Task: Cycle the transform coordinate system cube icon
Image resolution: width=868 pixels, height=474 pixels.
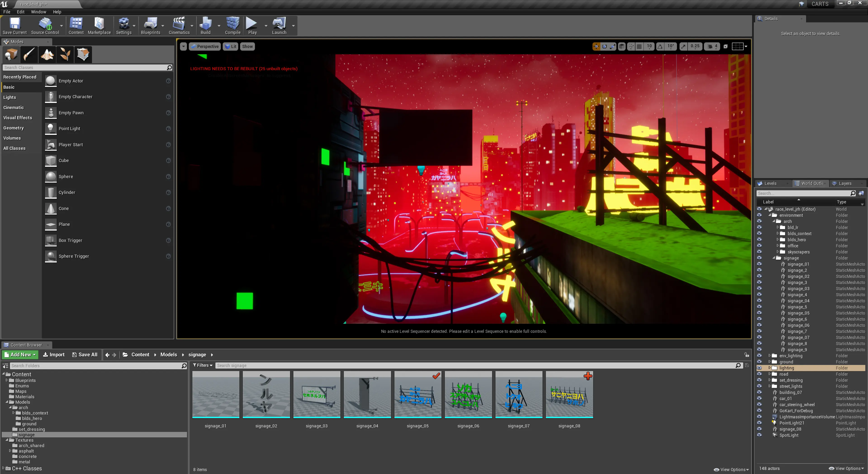Action: (622, 47)
